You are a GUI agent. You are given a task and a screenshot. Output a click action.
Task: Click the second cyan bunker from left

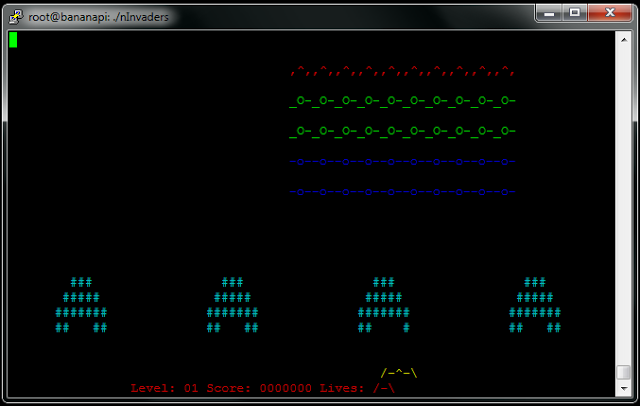point(232,305)
